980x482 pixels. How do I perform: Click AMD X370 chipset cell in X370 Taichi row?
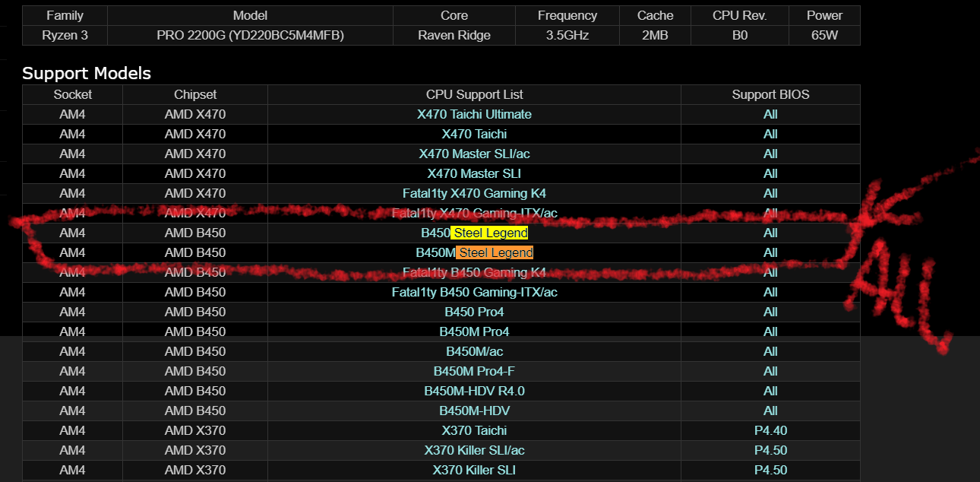[x=195, y=430]
